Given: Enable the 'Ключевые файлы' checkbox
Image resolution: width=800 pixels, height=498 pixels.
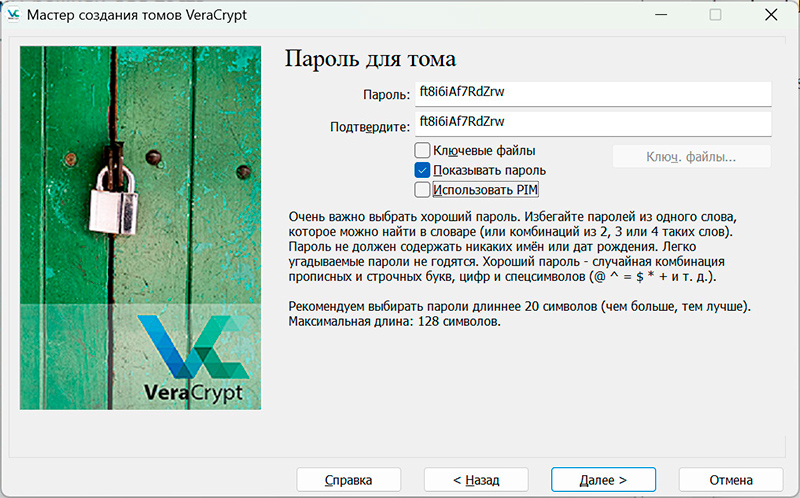Looking at the screenshot, I should pos(422,151).
